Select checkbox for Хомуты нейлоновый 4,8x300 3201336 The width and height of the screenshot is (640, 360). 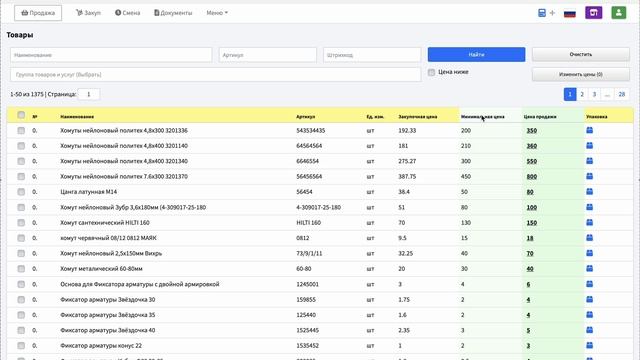[x=21, y=131]
